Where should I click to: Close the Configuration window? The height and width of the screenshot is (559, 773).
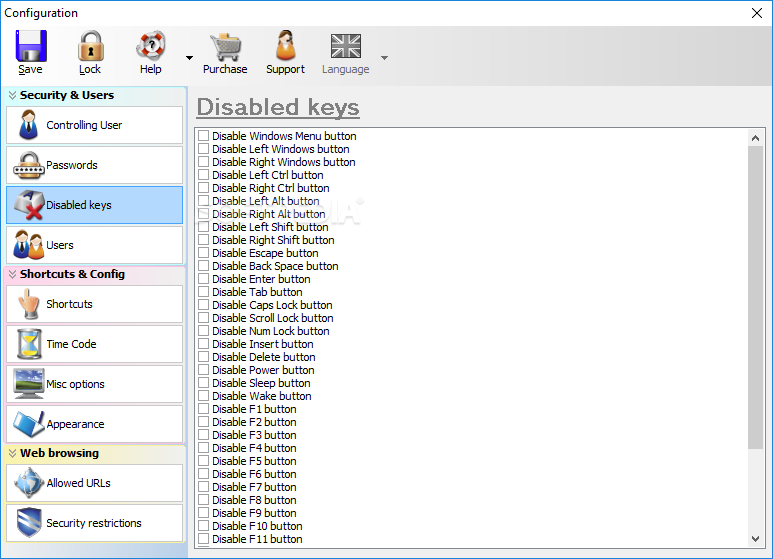(757, 13)
